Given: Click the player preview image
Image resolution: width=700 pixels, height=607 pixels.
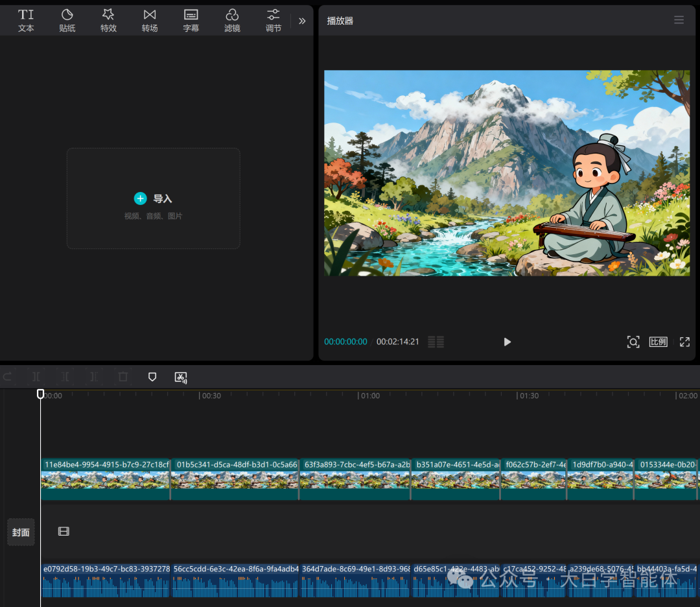Looking at the screenshot, I should [x=507, y=173].
